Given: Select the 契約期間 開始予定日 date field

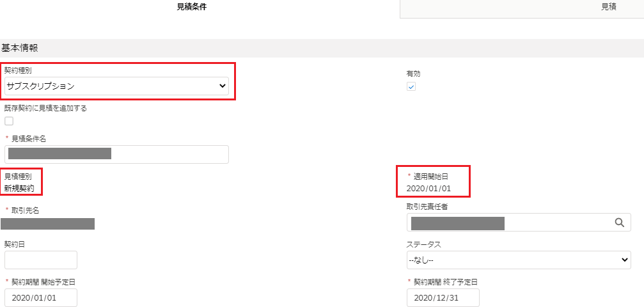Looking at the screenshot, I should pyautogui.click(x=41, y=297).
